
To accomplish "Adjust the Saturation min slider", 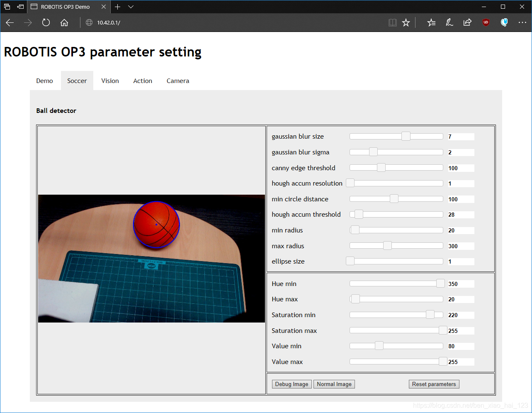I will click(396, 315).
